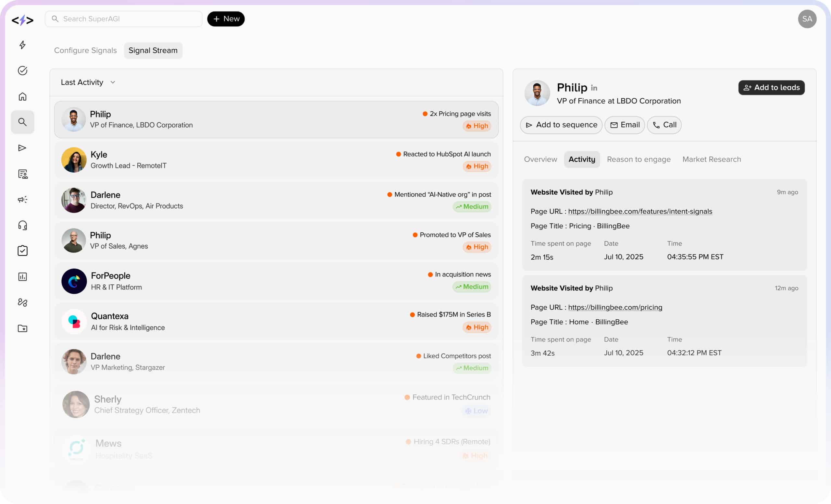The height and width of the screenshot is (504, 831).
Task: Open the billingbee.com/pricing link
Action: tap(615, 307)
